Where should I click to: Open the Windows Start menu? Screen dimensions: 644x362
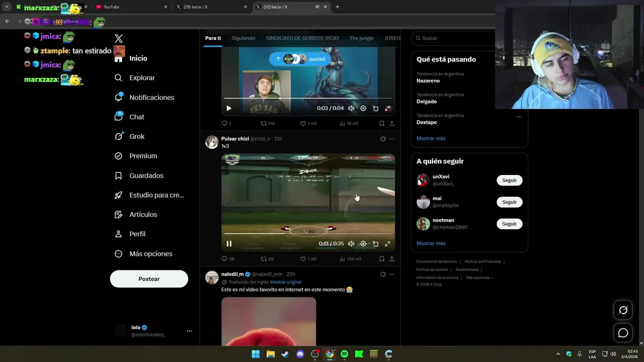[256, 354]
